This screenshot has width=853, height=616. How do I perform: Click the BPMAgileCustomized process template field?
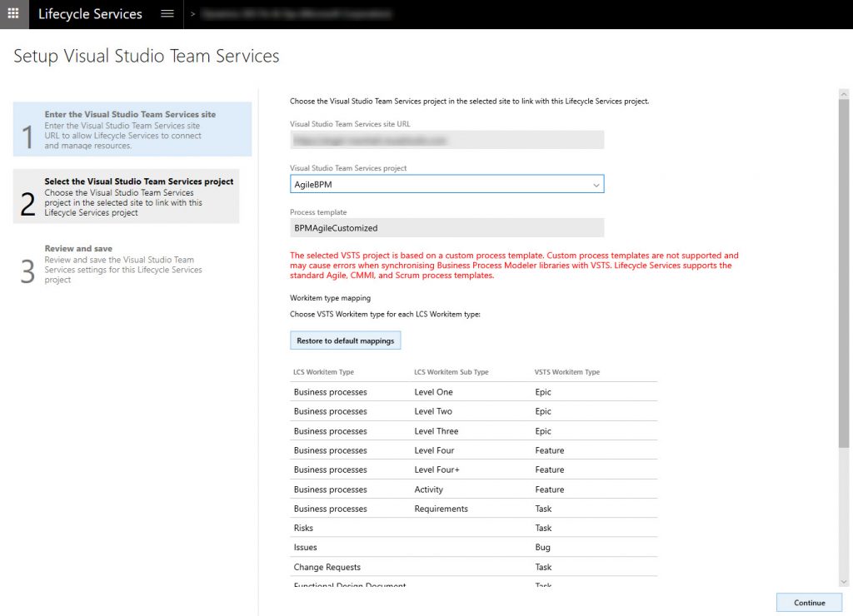point(446,226)
